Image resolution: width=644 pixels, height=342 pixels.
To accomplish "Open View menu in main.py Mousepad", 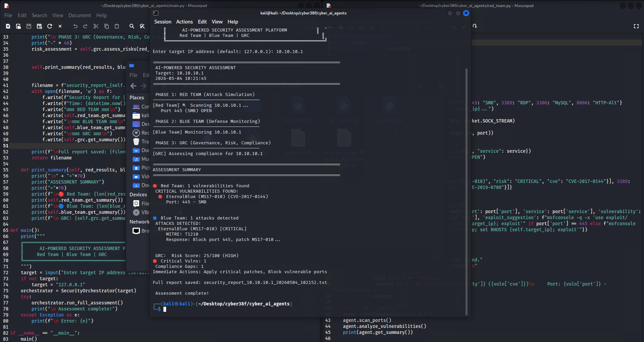I will click(58, 15).
